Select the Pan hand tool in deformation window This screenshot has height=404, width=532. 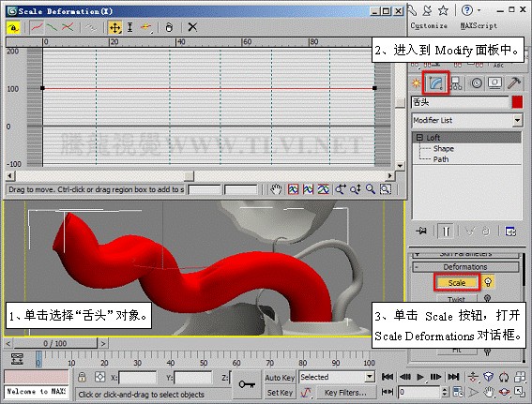[276, 189]
